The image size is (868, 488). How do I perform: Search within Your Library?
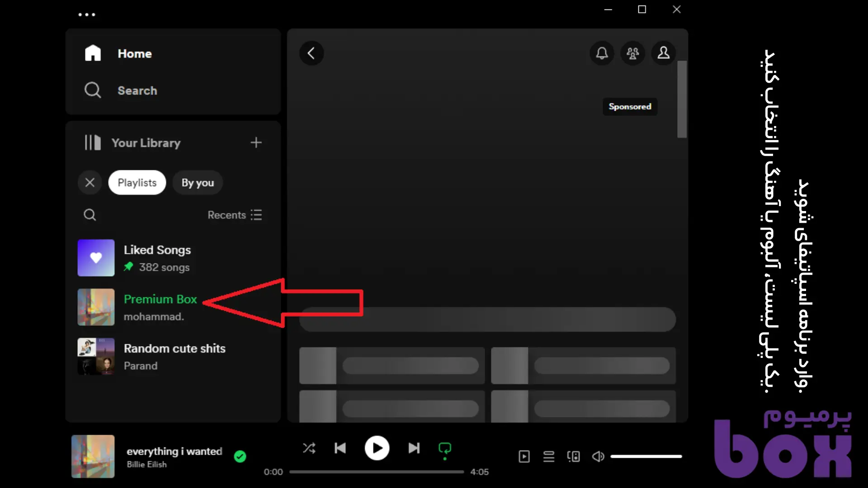(x=90, y=215)
